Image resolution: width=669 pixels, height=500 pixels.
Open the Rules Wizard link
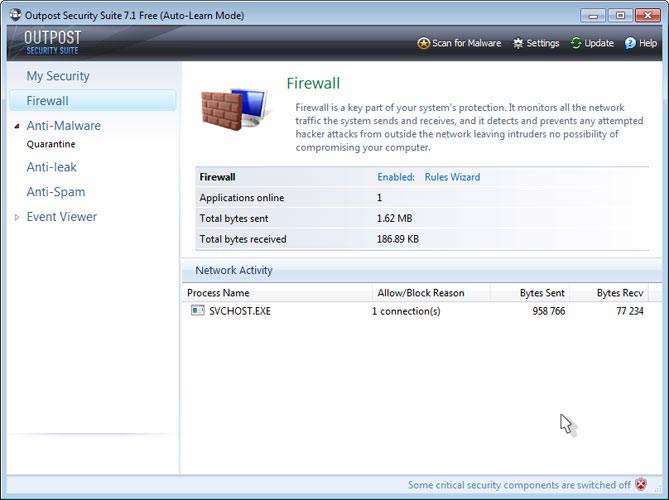(452, 177)
